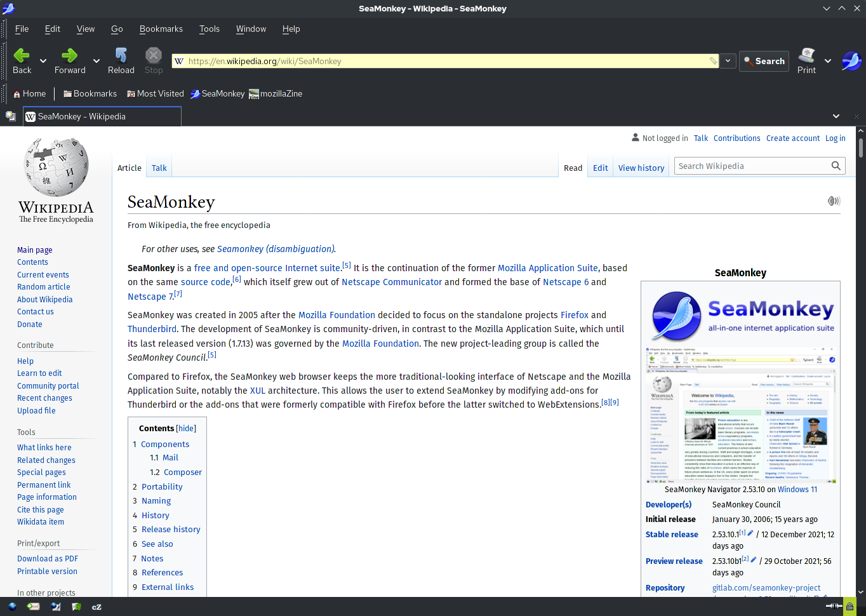Open Home from the bookmarks toolbar
Viewport: 866px width, 616px height.
point(29,93)
